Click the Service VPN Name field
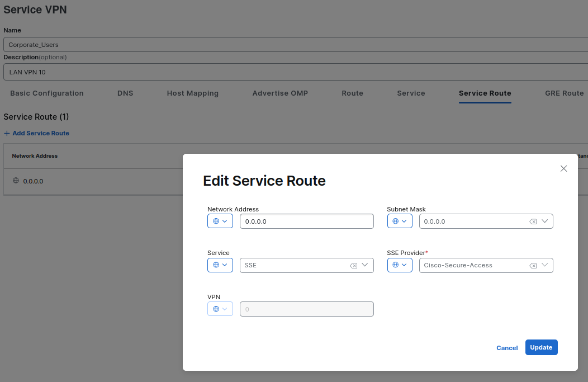The height and width of the screenshot is (382, 588). (x=294, y=45)
